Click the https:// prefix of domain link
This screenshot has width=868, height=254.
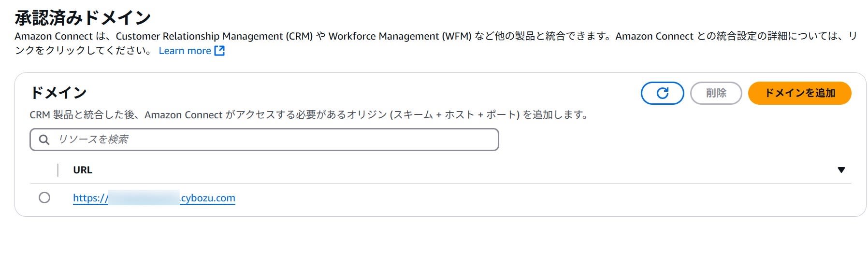point(91,198)
